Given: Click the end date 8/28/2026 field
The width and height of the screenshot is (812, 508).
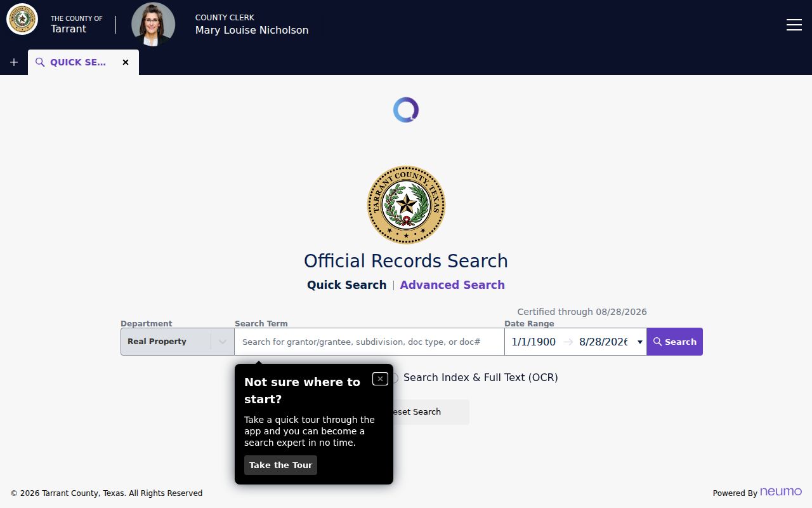Looking at the screenshot, I should (x=603, y=342).
